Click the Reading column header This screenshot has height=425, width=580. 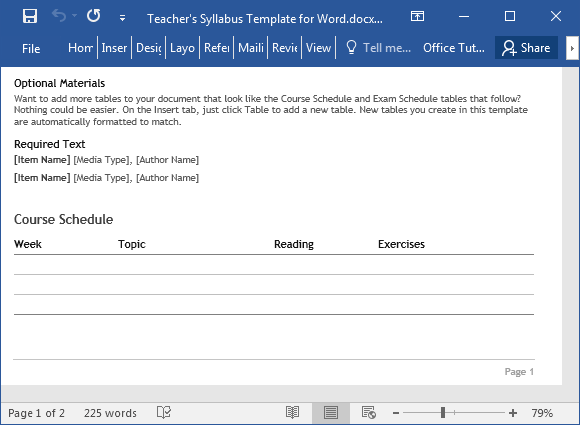(294, 244)
